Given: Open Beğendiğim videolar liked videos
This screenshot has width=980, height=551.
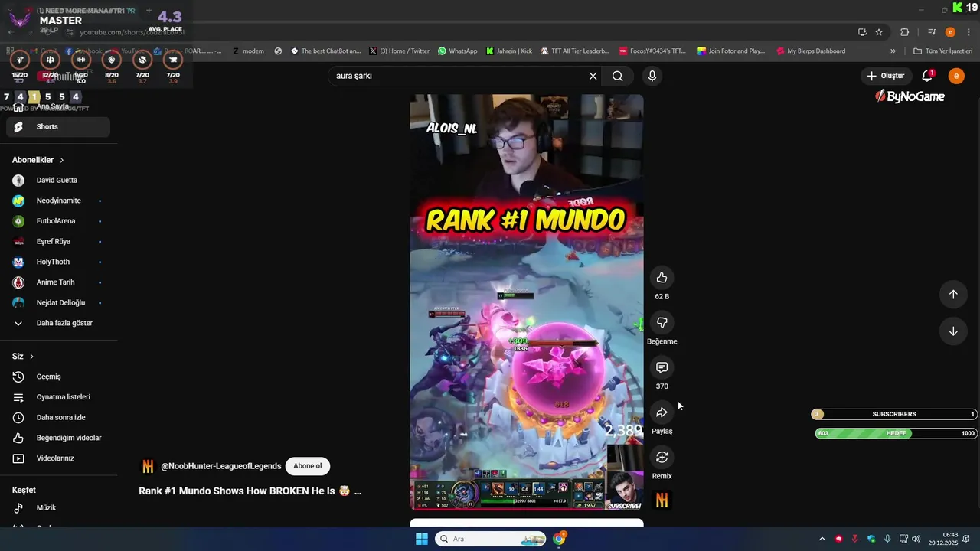Looking at the screenshot, I should pyautogui.click(x=58, y=438).
